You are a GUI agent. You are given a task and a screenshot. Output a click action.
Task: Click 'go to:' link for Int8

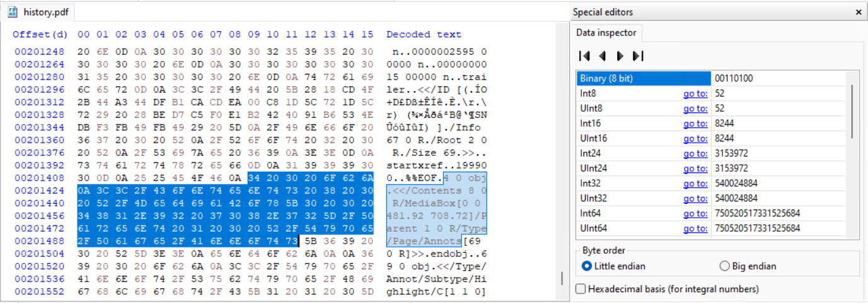pyautogui.click(x=695, y=93)
